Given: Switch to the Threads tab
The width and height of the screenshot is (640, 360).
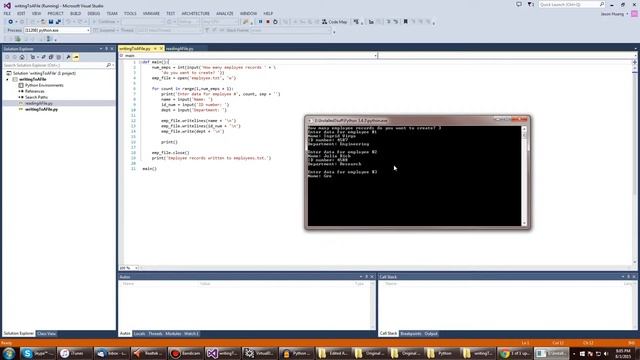Looking at the screenshot, I should [155, 334].
